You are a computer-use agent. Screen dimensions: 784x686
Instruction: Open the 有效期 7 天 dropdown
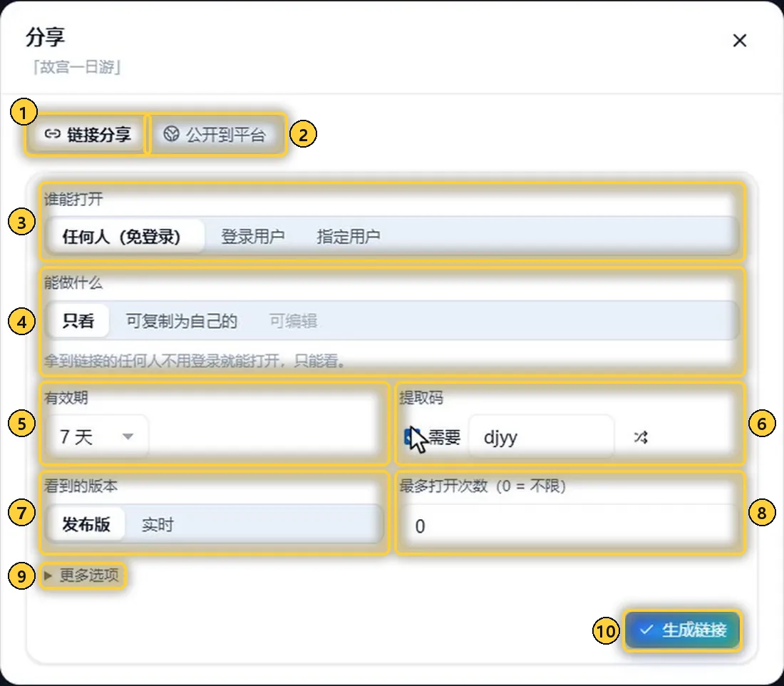pyautogui.click(x=97, y=436)
